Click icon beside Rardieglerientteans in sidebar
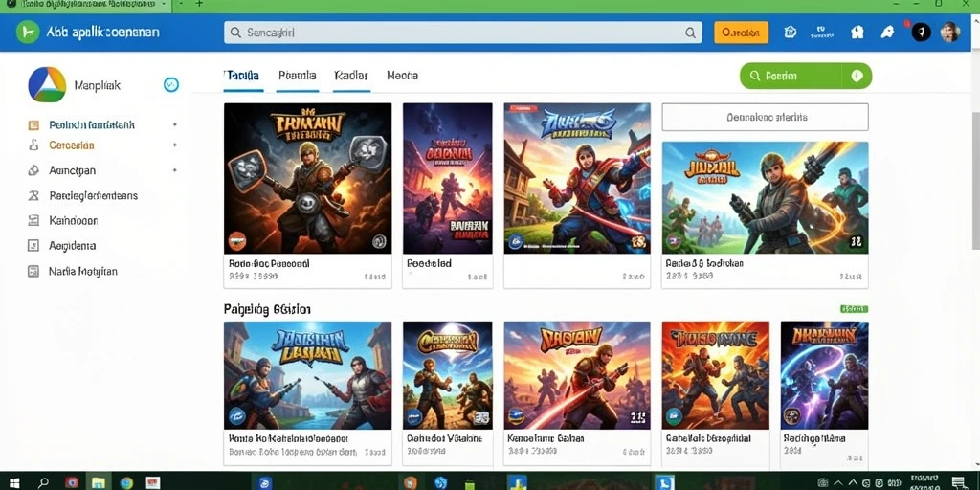 (x=33, y=195)
